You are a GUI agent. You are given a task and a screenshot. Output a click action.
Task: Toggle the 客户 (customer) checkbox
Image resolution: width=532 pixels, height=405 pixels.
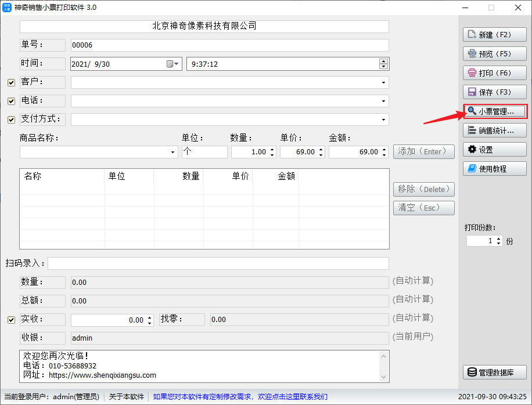[x=11, y=83]
